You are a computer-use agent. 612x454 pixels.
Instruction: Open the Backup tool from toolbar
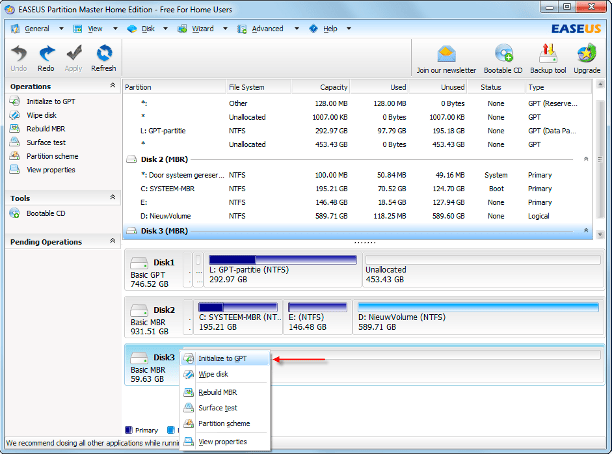click(x=548, y=57)
